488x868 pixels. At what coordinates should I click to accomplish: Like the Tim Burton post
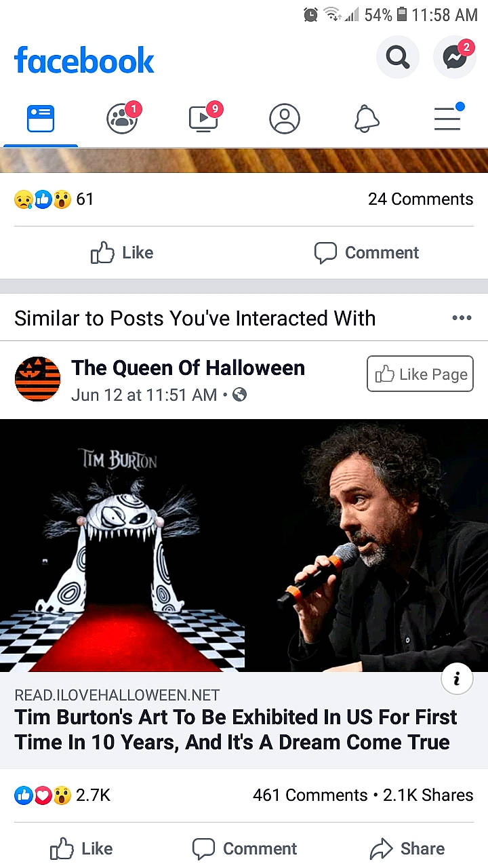pyautogui.click(x=83, y=848)
